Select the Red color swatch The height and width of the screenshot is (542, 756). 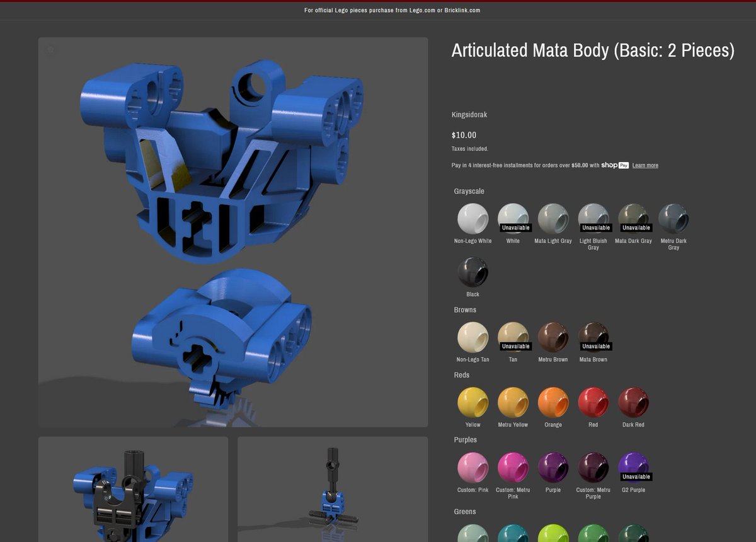pyautogui.click(x=593, y=403)
